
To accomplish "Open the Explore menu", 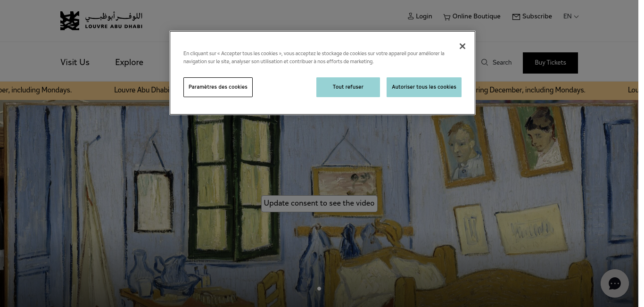I will click(x=129, y=62).
